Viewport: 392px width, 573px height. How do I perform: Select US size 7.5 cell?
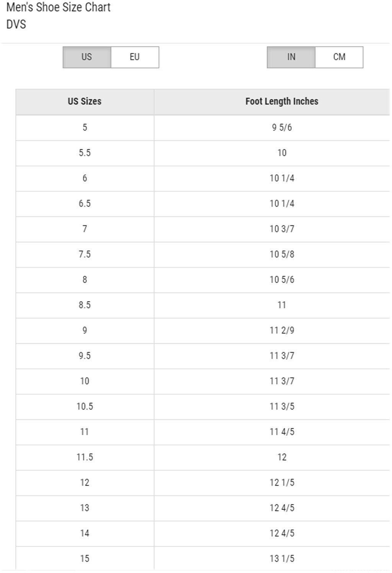[85, 254]
